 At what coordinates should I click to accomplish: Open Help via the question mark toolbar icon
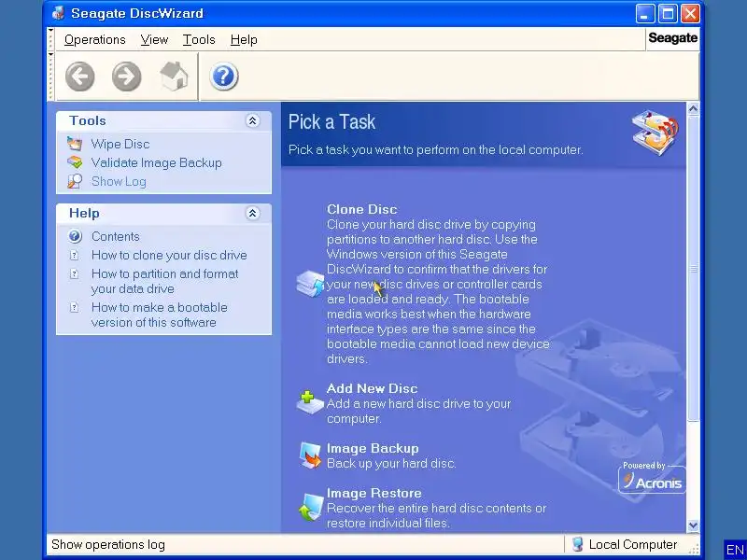click(223, 77)
